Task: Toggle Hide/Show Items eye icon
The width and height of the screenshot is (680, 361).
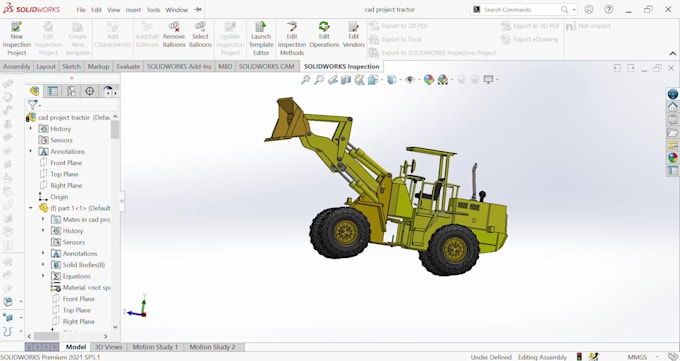Action: click(409, 79)
